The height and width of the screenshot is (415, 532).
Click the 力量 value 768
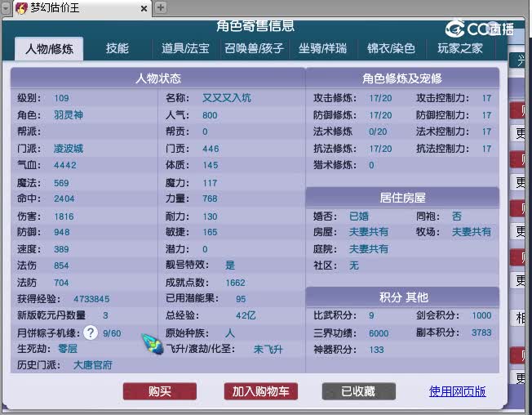210,199
